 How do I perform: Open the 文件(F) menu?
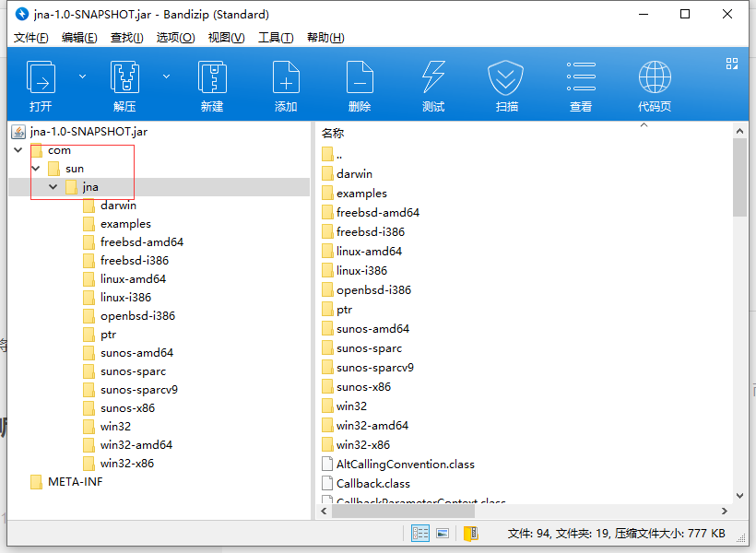[30, 38]
